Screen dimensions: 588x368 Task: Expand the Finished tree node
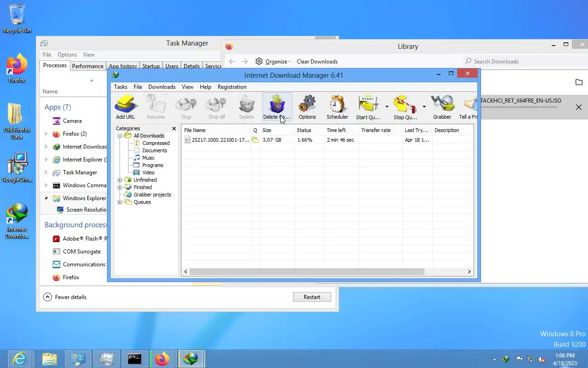[x=120, y=187]
